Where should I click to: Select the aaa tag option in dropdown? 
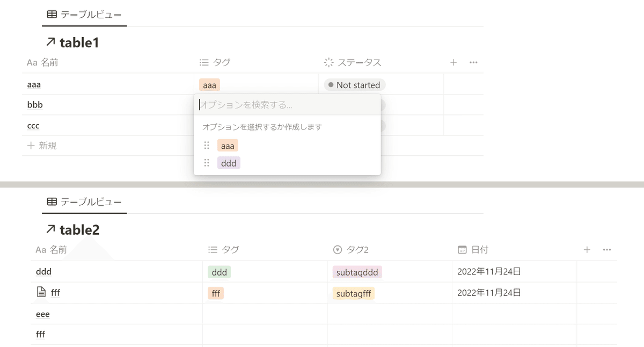228,146
